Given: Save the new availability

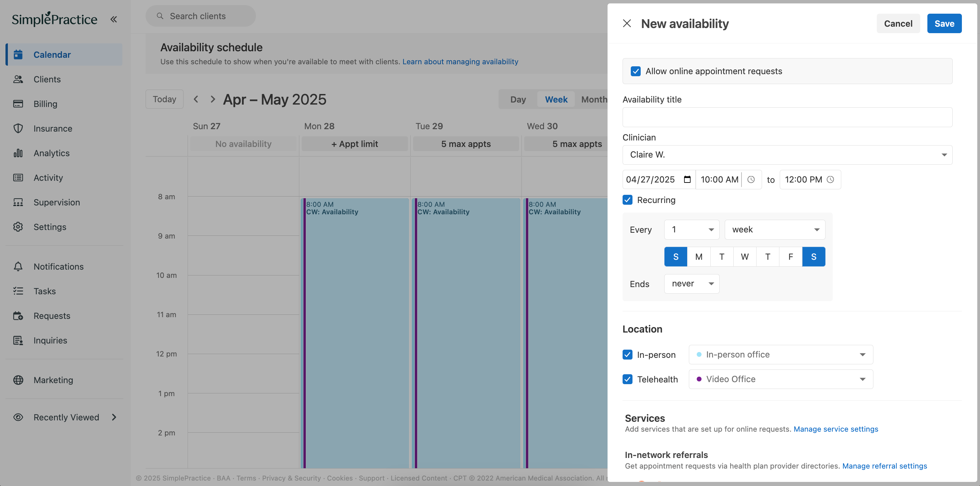Looking at the screenshot, I should (944, 24).
